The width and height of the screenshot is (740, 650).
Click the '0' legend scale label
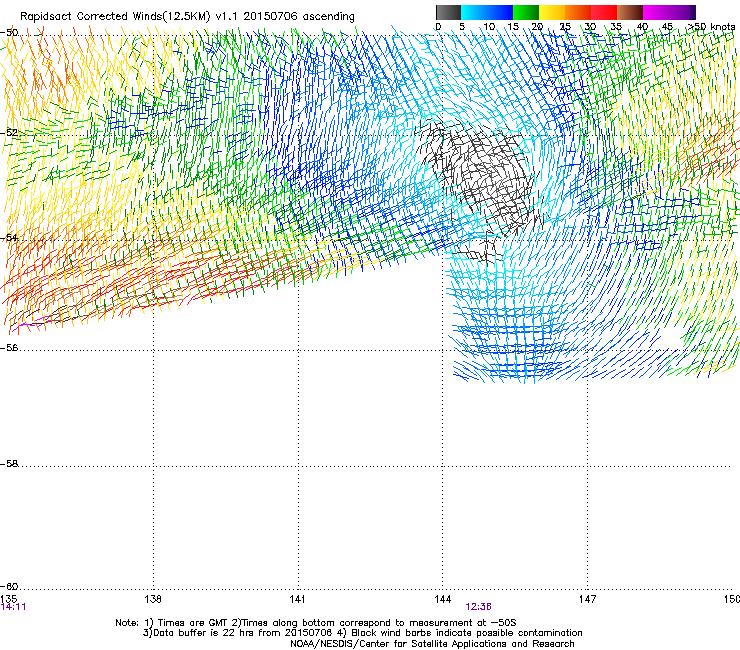438,27
